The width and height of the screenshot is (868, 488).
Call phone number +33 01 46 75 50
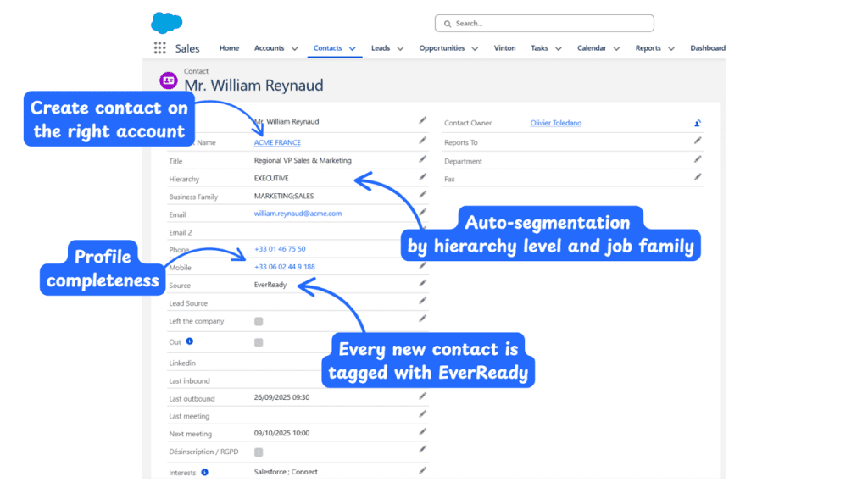(280, 249)
